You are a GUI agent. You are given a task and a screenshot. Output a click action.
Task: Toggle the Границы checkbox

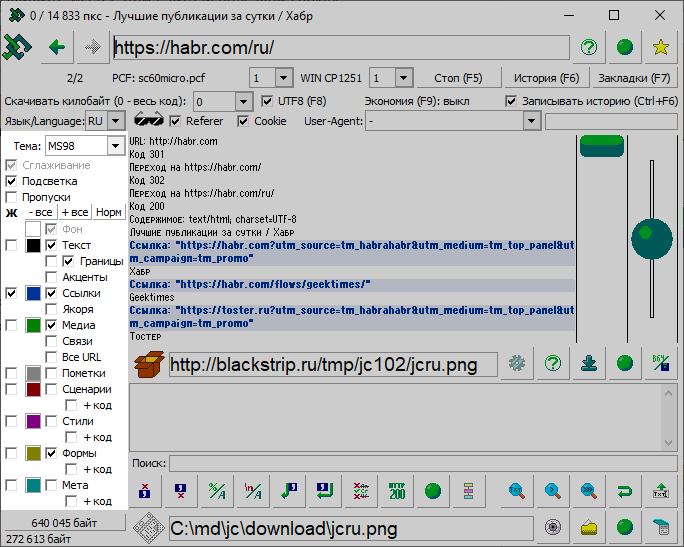(x=68, y=261)
